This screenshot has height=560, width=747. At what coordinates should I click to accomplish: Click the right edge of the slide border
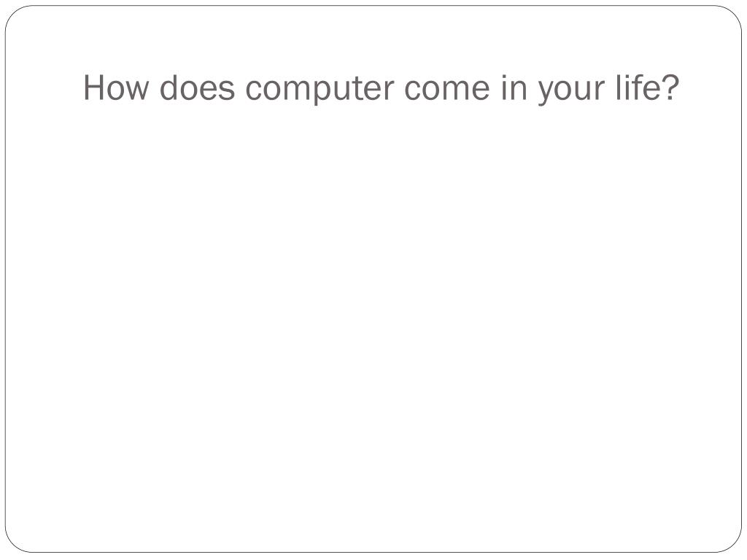tap(742, 280)
